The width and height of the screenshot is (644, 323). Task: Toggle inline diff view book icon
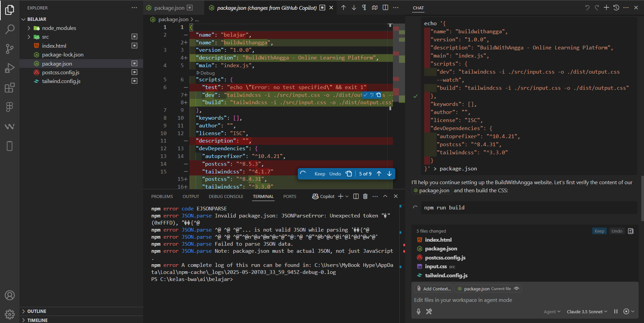pos(375,7)
